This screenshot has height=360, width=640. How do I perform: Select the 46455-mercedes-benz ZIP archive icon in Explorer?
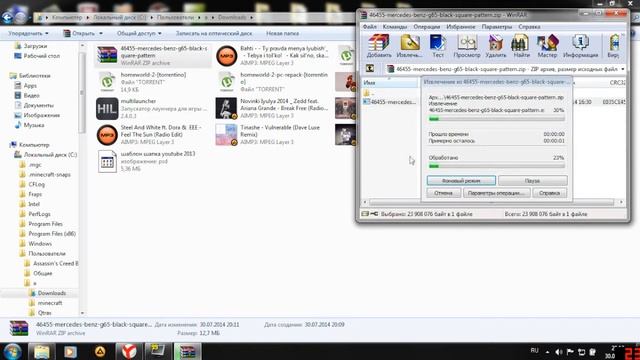click(x=107, y=55)
